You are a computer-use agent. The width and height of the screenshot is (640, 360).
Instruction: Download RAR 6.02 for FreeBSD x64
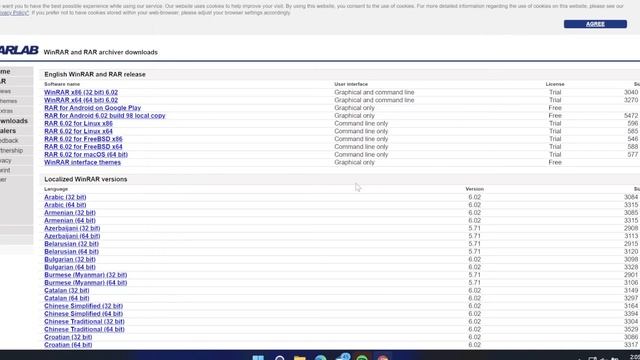(x=83, y=147)
